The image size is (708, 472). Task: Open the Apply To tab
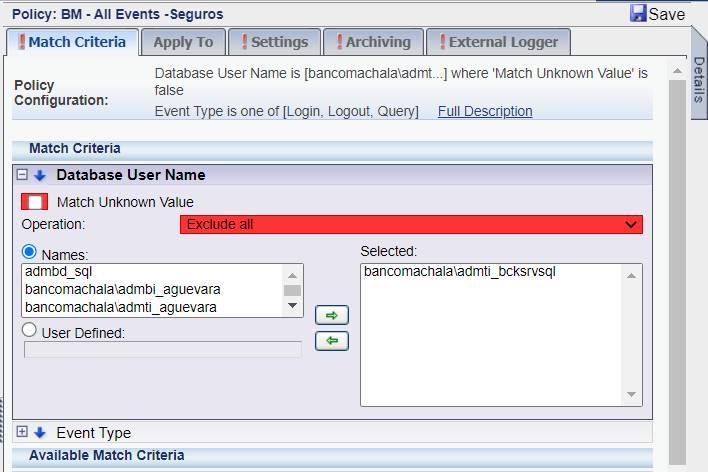point(183,42)
